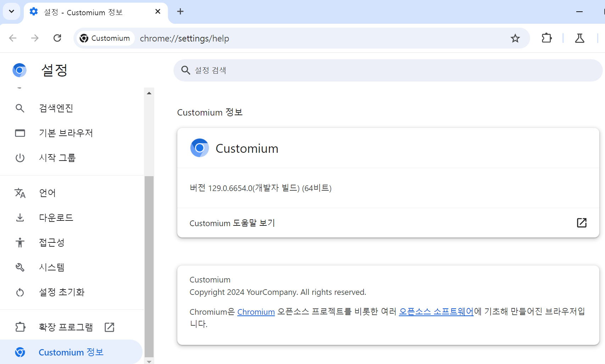Click the back navigation arrow
The image size is (605, 364).
click(13, 38)
